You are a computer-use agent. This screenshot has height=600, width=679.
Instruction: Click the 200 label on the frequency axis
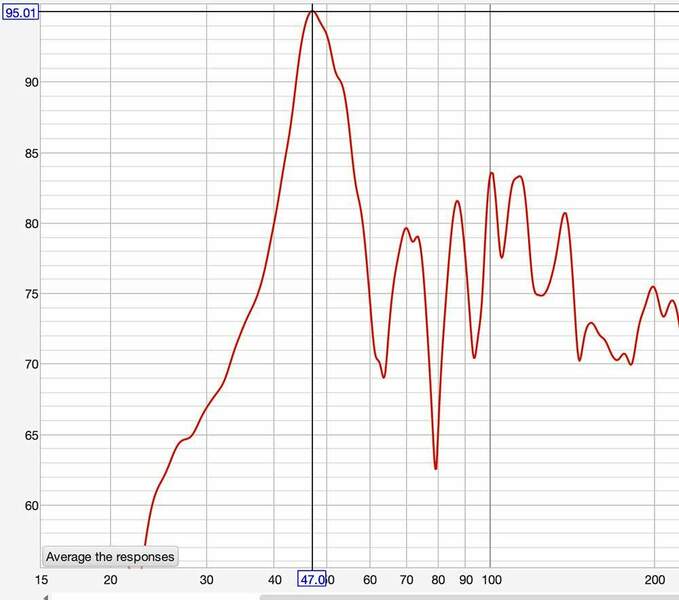pos(655,579)
